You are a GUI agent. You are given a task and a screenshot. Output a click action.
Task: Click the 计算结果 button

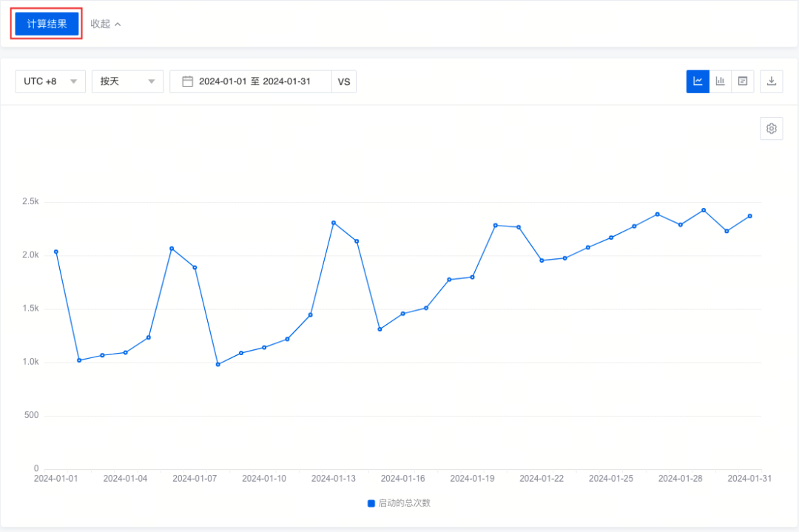[47, 24]
